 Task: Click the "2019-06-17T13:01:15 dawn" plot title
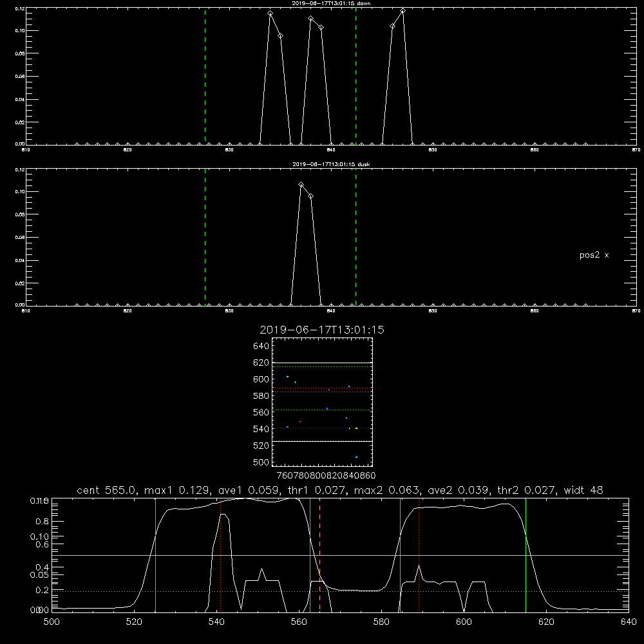331,3
